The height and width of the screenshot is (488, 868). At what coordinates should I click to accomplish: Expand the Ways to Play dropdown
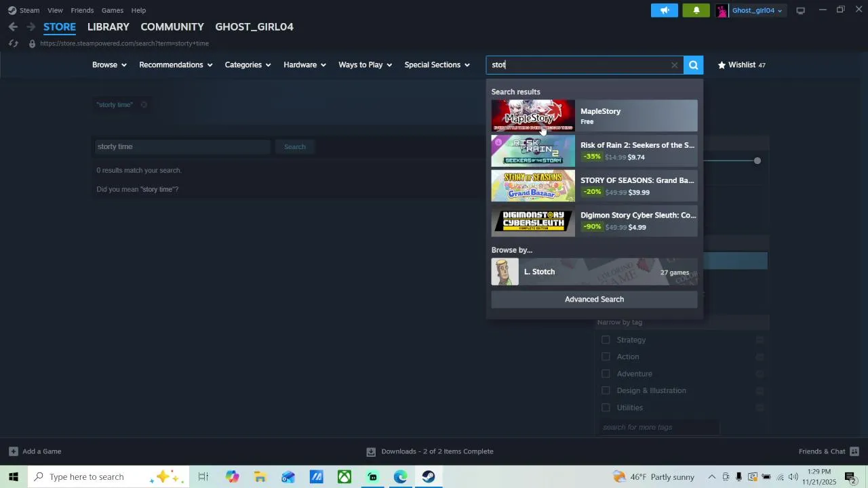[365, 65]
